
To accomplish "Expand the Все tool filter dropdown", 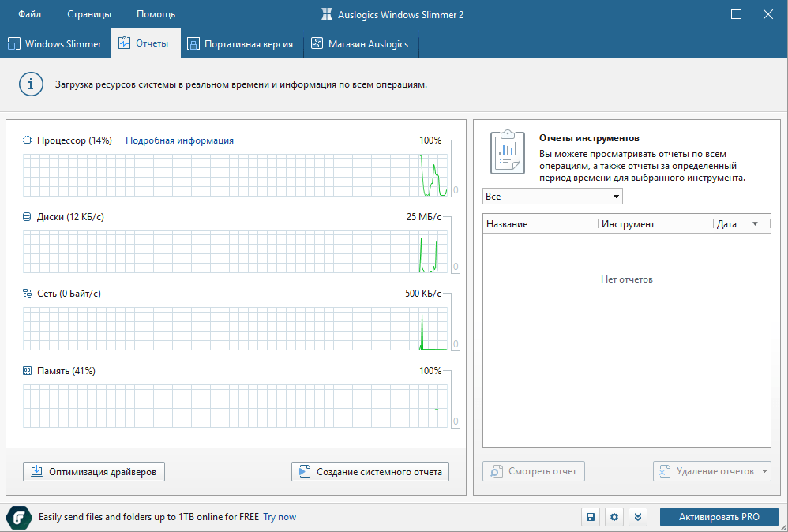I will pyautogui.click(x=552, y=197).
